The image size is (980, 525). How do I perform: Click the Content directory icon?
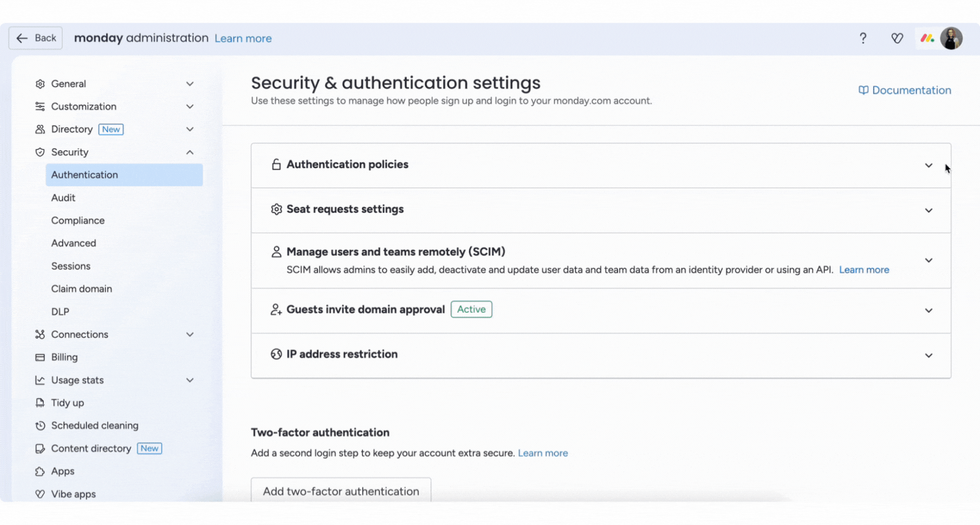click(x=40, y=448)
